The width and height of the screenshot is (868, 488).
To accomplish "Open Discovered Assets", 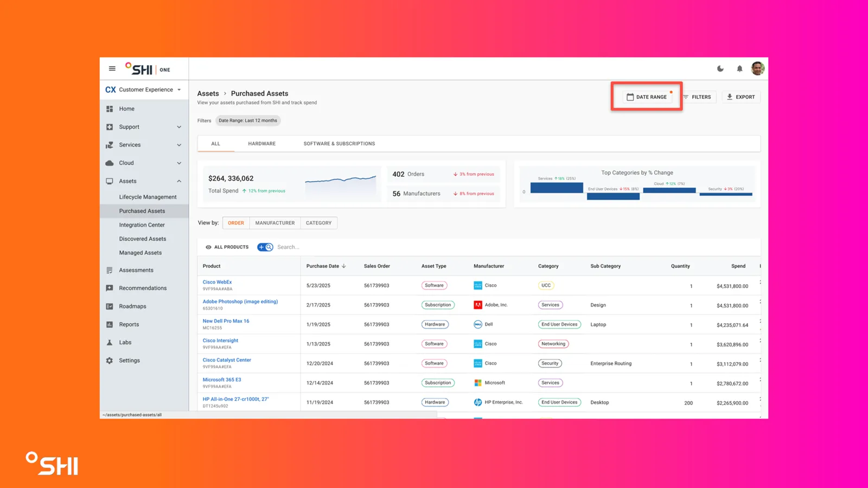I will (x=143, y=239).
